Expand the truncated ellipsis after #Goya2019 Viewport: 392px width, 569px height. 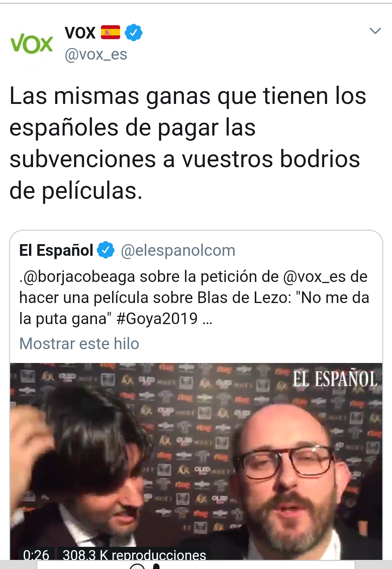click(207, 320)
